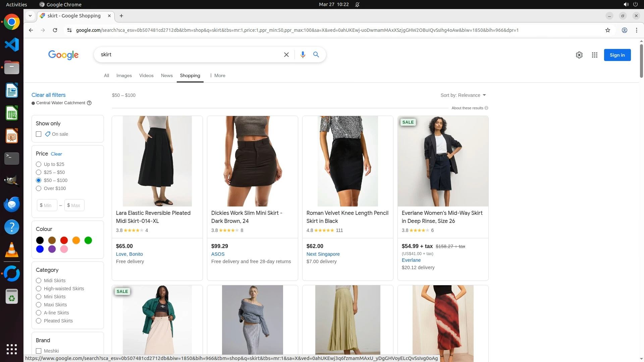Reload the page
This screenshot has width=644, height=362.
[x=55, y=30]
